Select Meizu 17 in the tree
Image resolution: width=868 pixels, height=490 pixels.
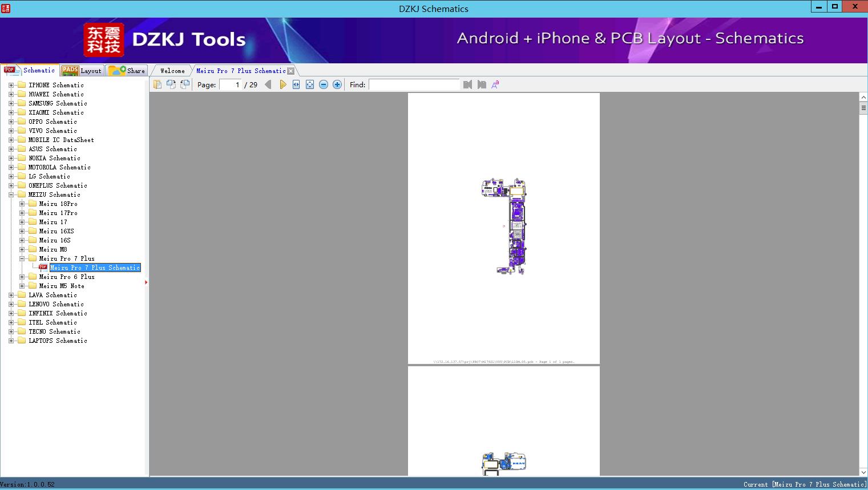click(53, 222)
